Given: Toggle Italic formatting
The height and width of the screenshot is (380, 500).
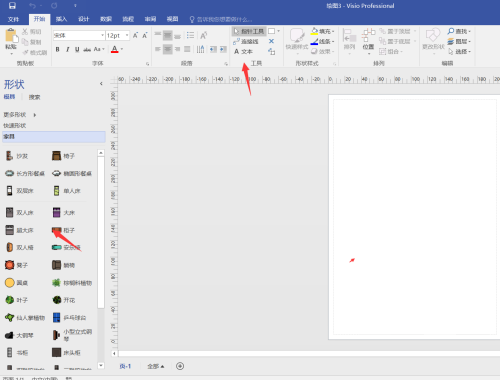Looking at the screenshot, I should coord(67,49).
